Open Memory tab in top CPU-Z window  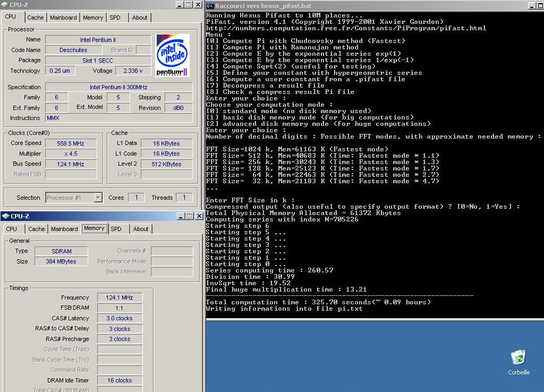click(92, 18)
